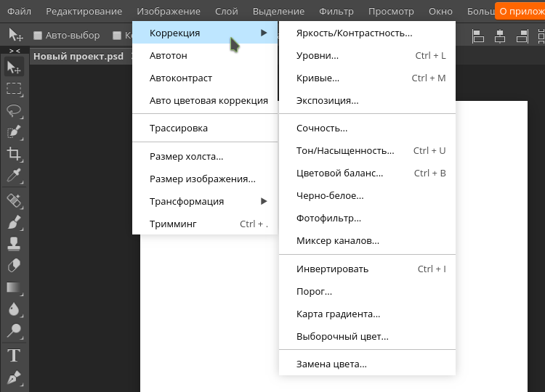Image resolution: width=545 pixels, height=392 pixels.
Task: Collapse the toolbar with the >< arrows
Action: (15, 51)
